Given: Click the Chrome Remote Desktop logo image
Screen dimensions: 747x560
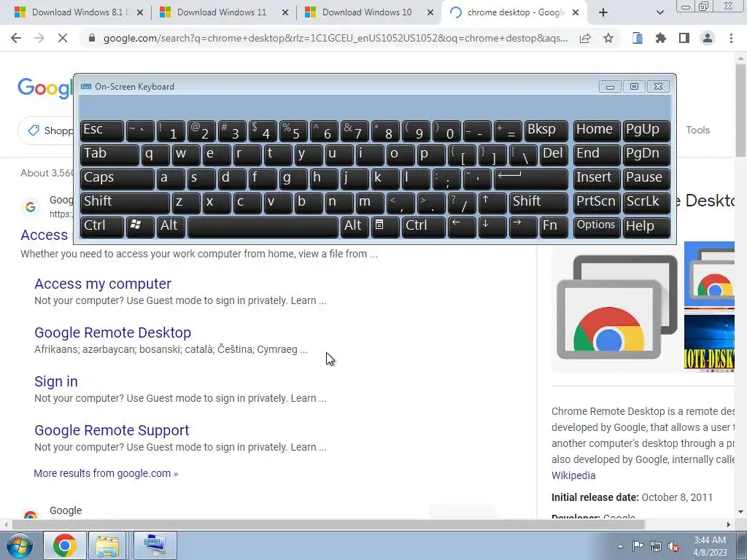Looking at the screenshot, I should coord(617,307).
